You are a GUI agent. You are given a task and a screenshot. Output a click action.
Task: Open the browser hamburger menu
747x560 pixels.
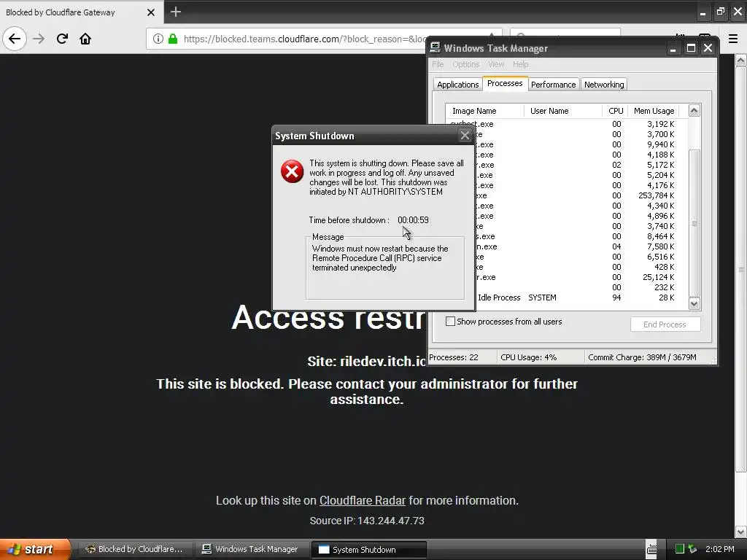(x=733, y=39)
